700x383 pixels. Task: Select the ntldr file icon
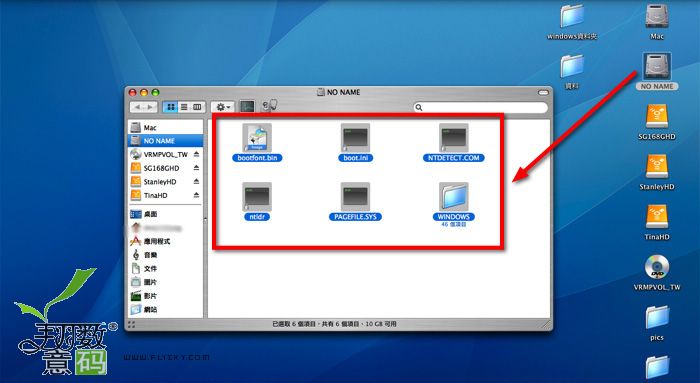coord(257,197)
